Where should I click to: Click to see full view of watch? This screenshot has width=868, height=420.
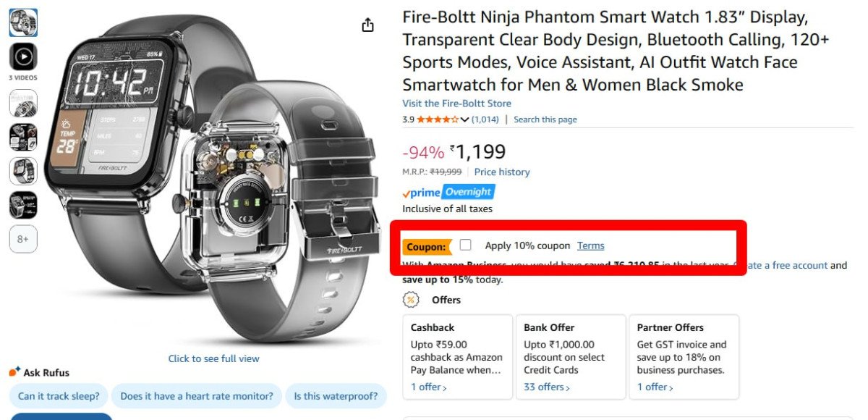pyautogui.click(x=213, y=358)
